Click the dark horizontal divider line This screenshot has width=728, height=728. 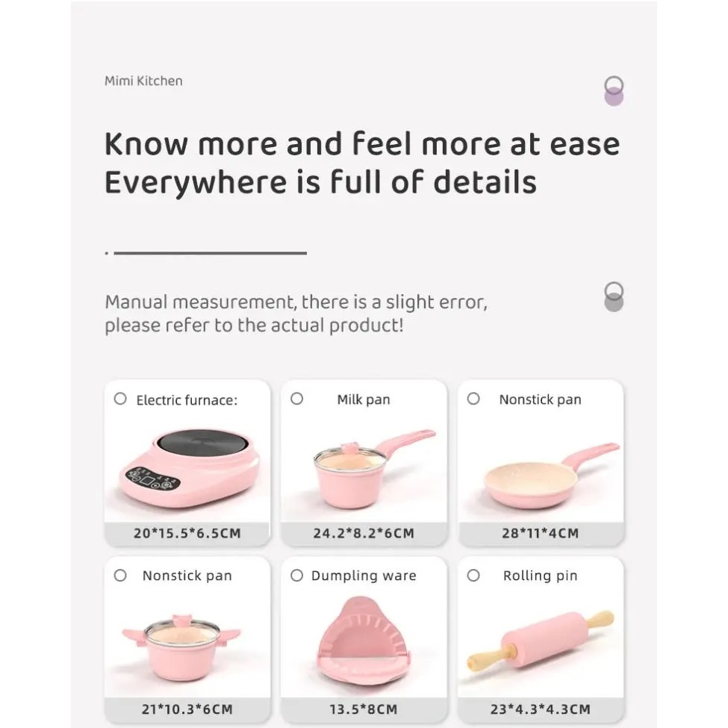coord(210,253)
